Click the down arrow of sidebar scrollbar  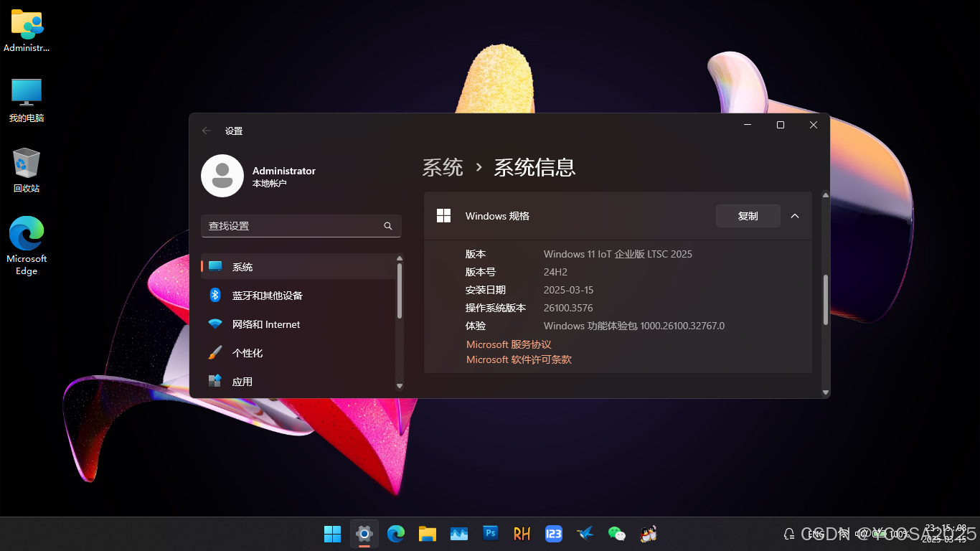tap(400, 387)
